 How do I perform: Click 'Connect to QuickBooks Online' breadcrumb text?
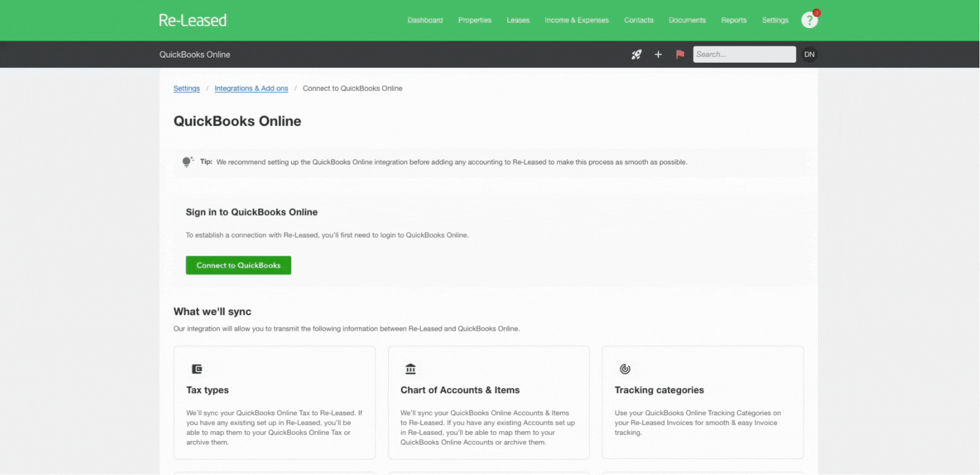[352, 89]
